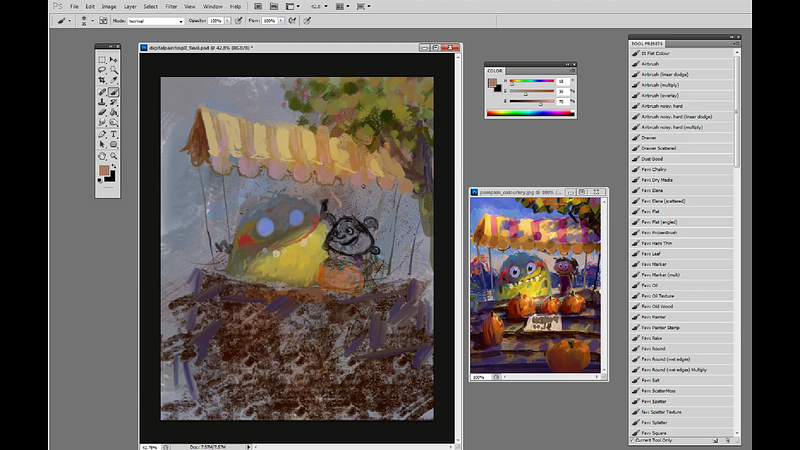Select the Clone Stamp tool
This screenshot has height=450, width=800.
coord(102,102)
